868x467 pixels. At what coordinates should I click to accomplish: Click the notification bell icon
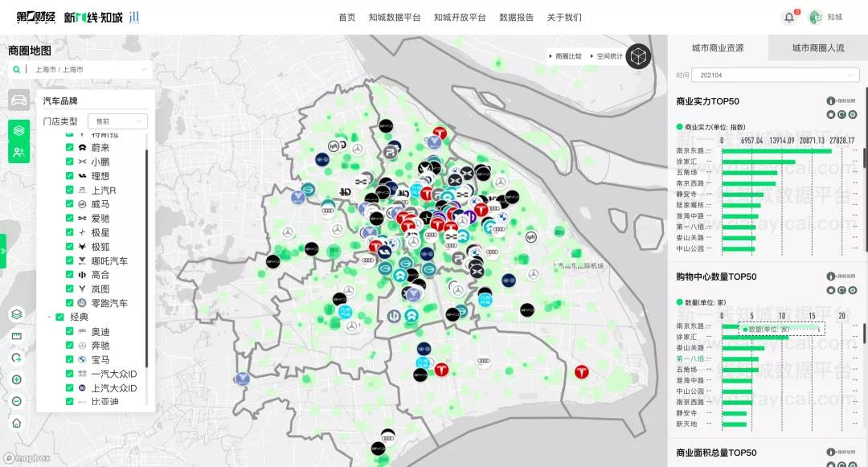click(788, 18)
